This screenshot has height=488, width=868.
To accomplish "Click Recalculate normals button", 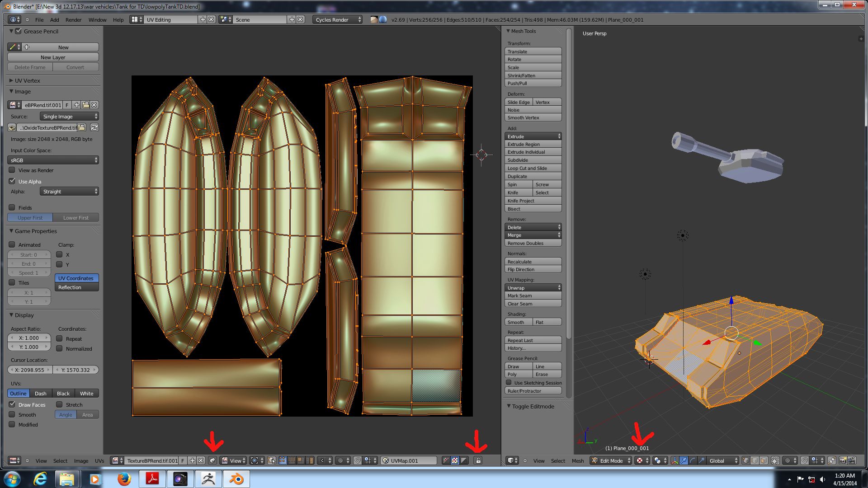I will tap(533, 262).
